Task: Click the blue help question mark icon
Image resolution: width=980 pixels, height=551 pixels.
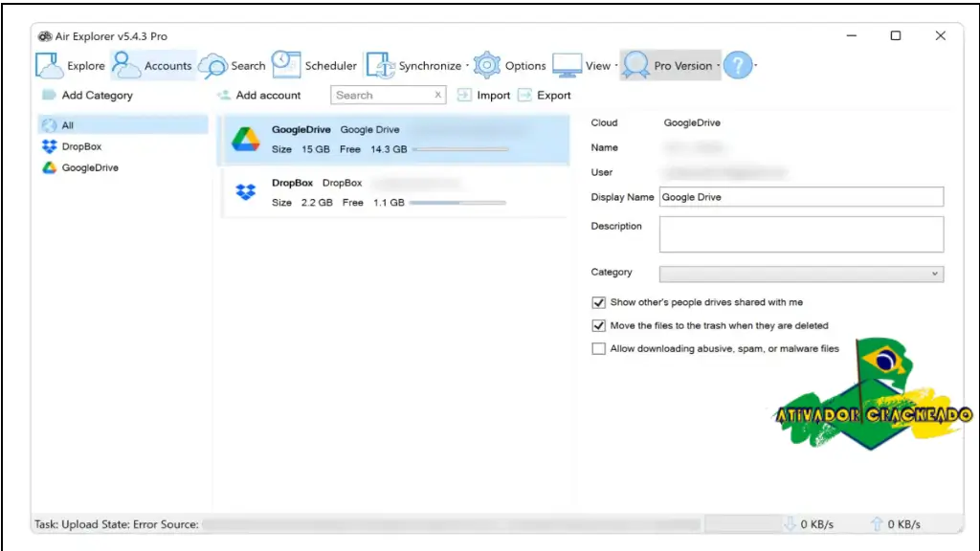Action: (738, 65)
